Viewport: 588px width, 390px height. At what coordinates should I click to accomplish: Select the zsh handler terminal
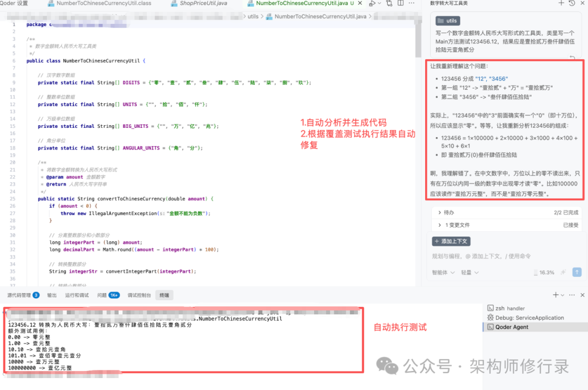(x=536, y=308)
